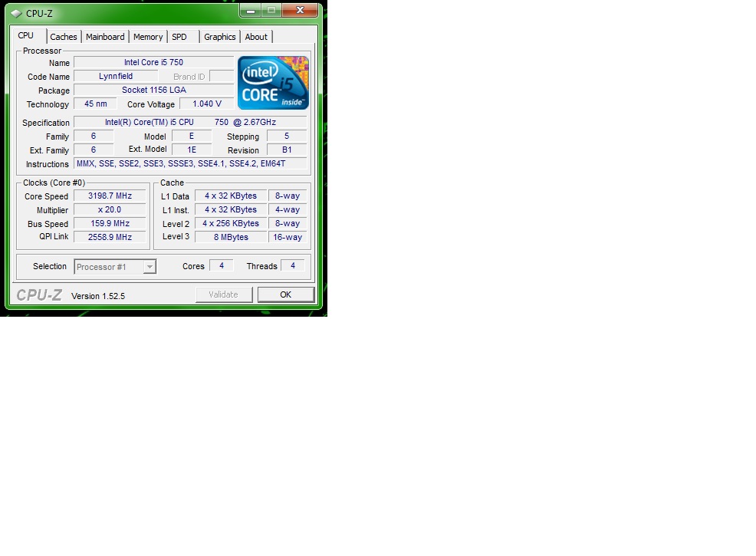This screenshot has height=556, width=756.
Task: Click the Level 2 size '4 x 256 KBytes'
Action: 231,223
